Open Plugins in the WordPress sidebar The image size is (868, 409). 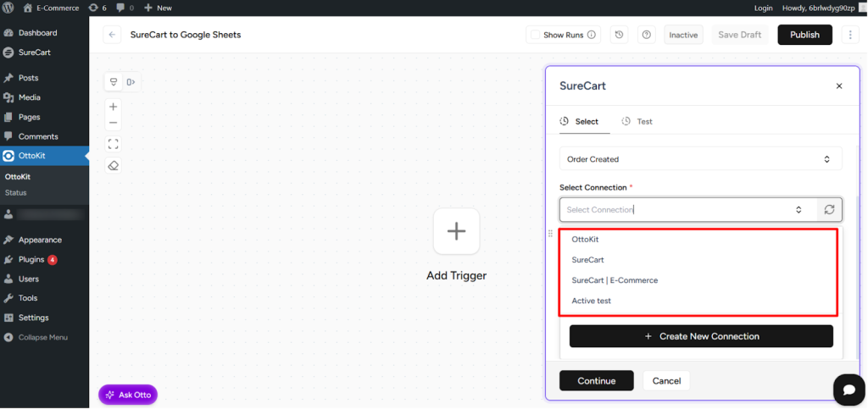coord(31,259)
